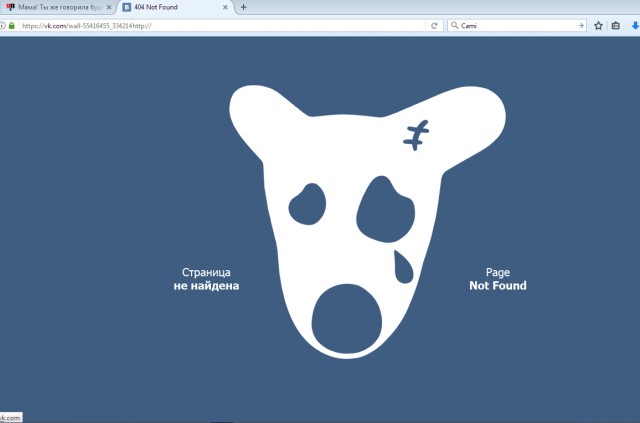Open the bookmarks list icon

tap(616, 26)
